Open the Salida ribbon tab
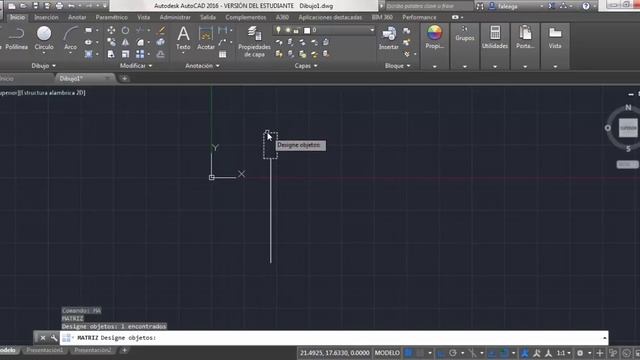Image resolution: width=640 pixels, height=360 pixels. click(208, 17)
